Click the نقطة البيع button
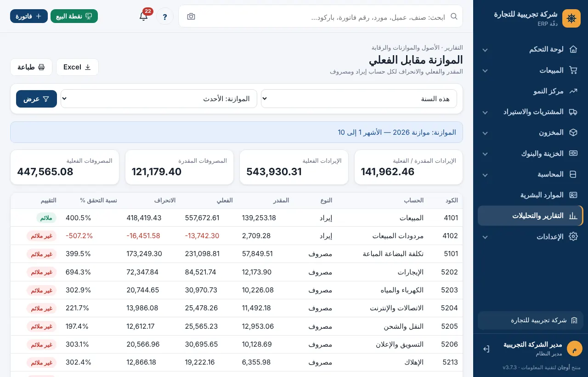588x377 pixels. coord(74,16)
